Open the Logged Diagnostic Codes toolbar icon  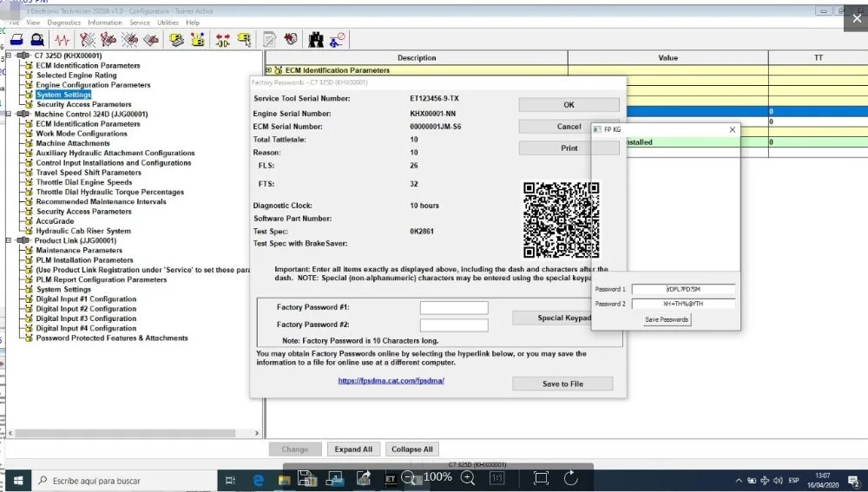click(x=108, y=40)
